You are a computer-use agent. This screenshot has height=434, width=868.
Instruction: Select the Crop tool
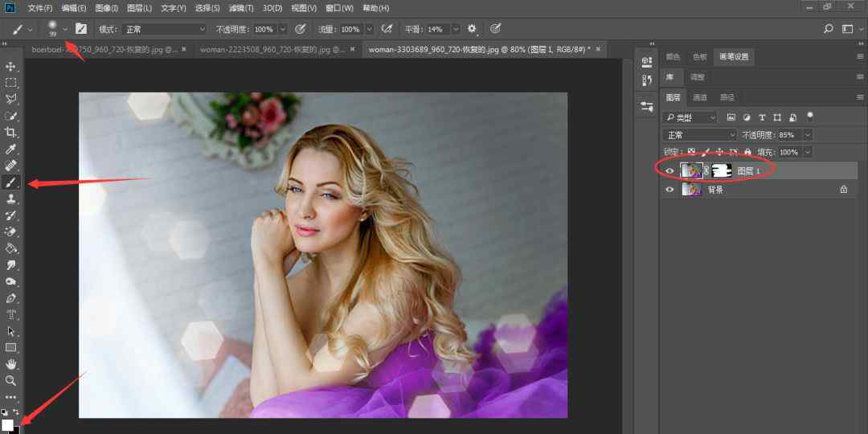[x=11, y=133]
